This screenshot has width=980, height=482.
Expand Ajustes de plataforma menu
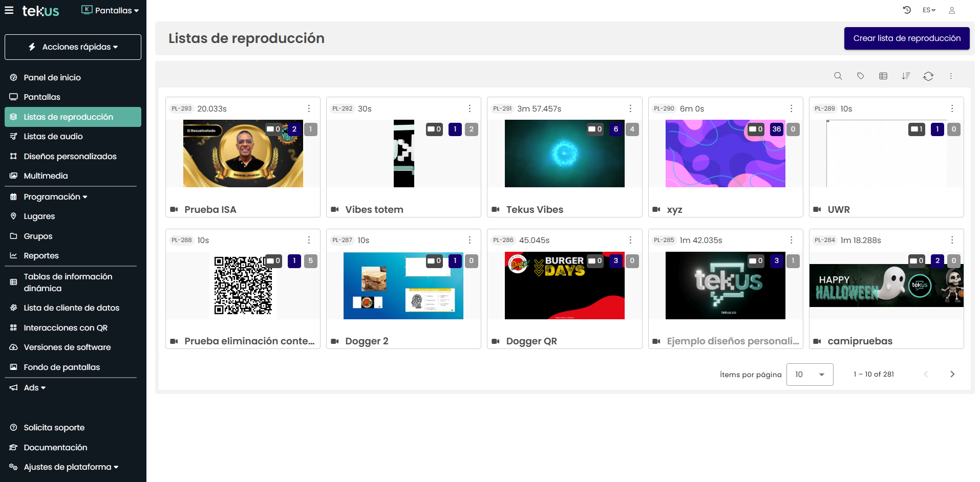71,467
